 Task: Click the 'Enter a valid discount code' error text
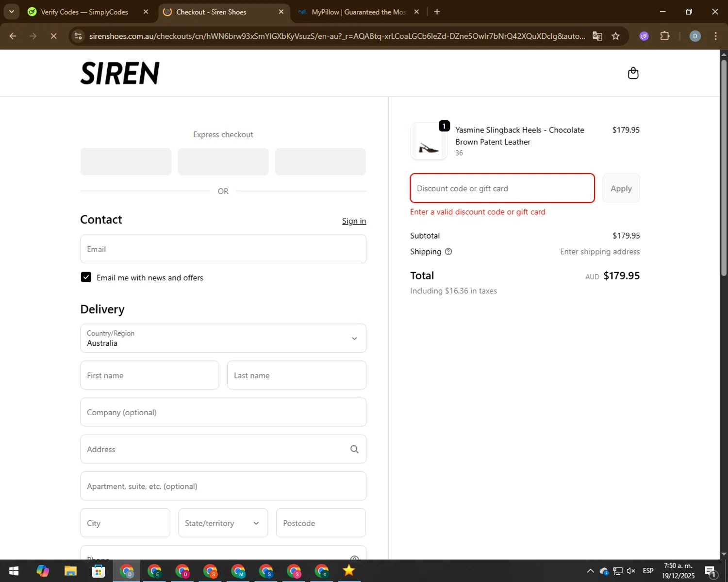[x=478, y=212]
